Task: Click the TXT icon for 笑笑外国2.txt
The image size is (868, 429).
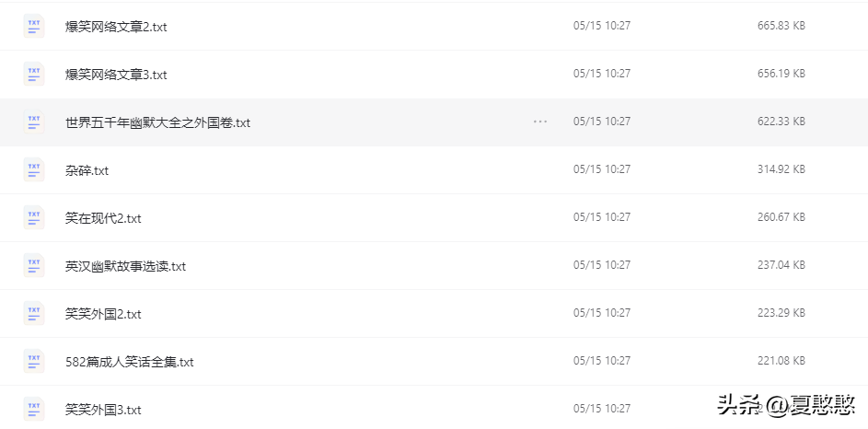Action: click(x=34, y=313)
